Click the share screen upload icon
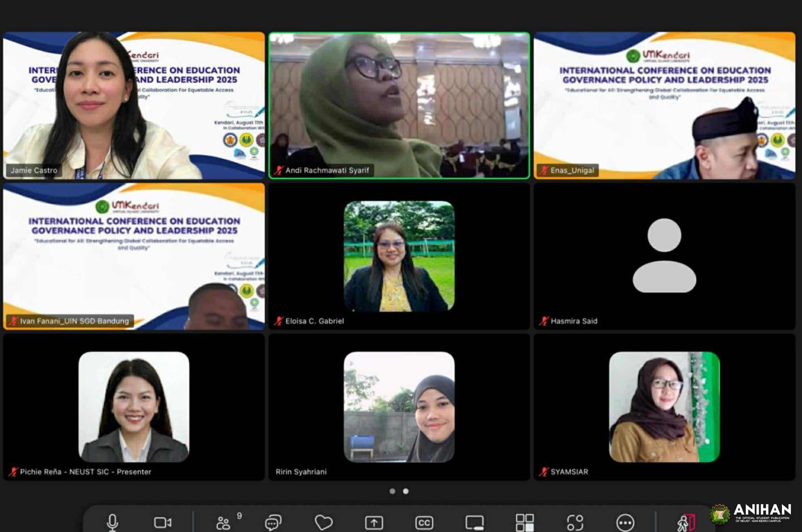Image resolution: width=802 pixels, height=532 pixels. coord(374,523)
